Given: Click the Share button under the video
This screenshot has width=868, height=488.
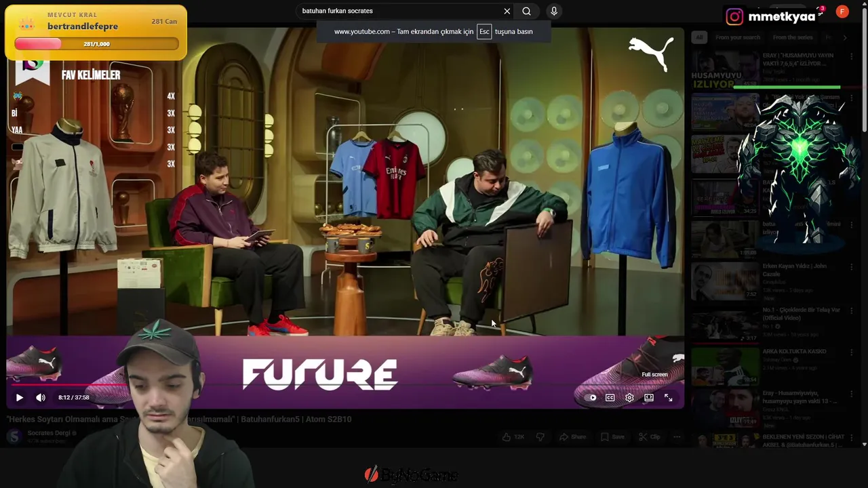Looking at the screenshot, I should pyautogui.click(x=572, y=437).
